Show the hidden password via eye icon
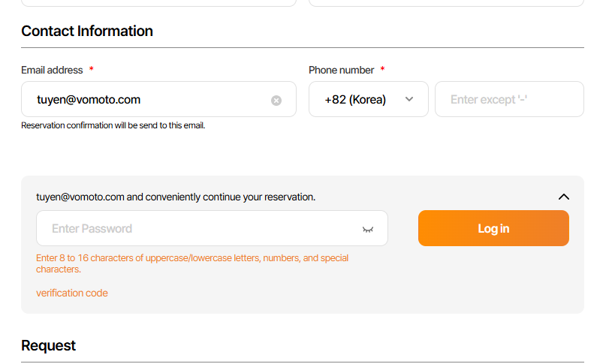Viewport: 615px width, 364px height. click(x=368, y=229)
